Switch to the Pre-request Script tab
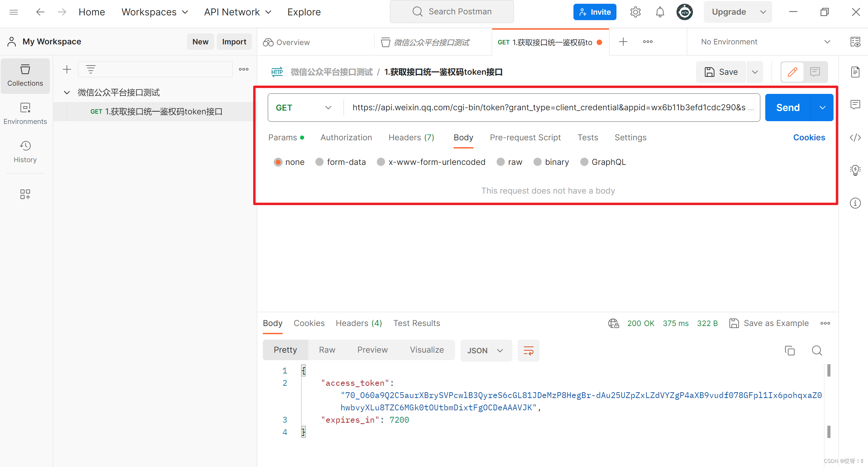Screen dimensions: 868x467 point(525,138)
